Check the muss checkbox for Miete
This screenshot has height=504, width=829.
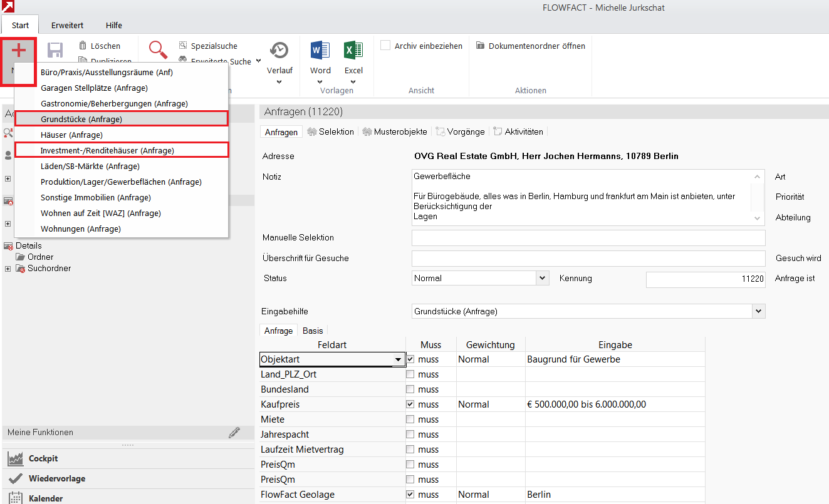tap(410, 419)
